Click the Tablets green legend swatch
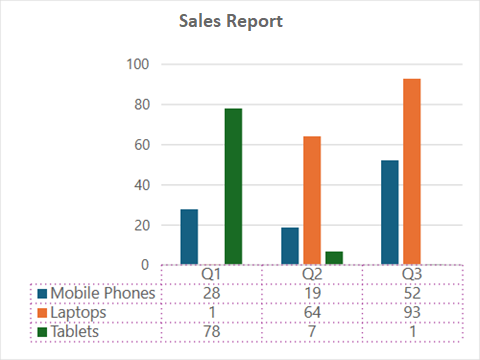 click(42, 332)
